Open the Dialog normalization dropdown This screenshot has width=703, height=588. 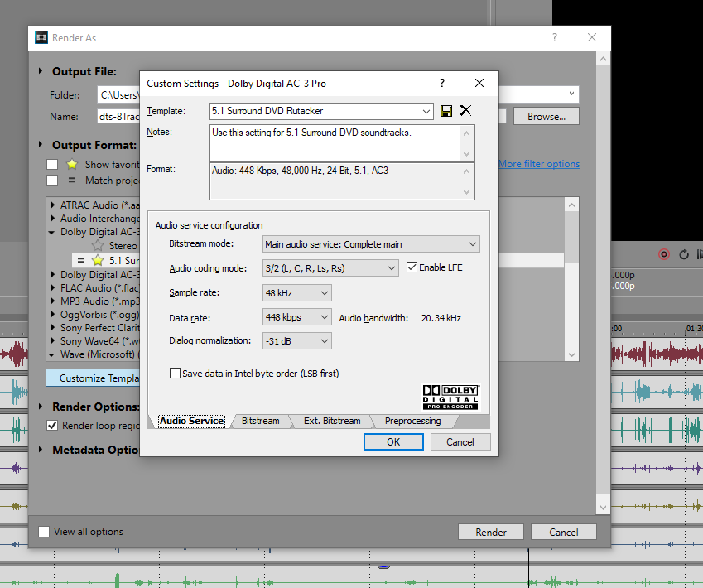coord(325,341)
